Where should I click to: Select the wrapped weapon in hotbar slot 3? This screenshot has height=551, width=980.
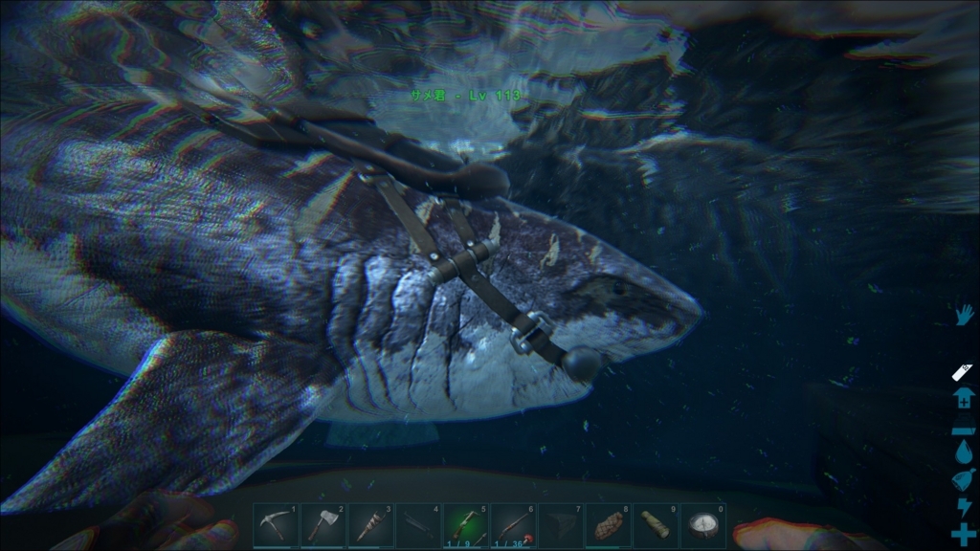tap(370, 525)
